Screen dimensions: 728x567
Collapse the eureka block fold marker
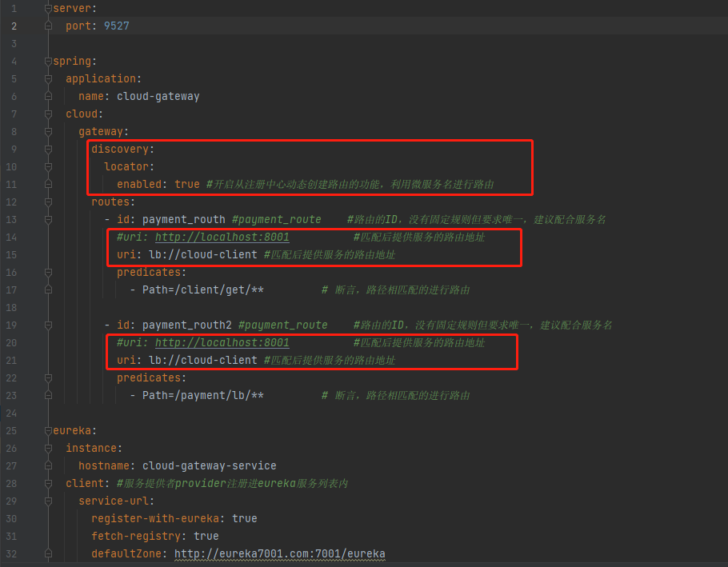tap(48, 431)
